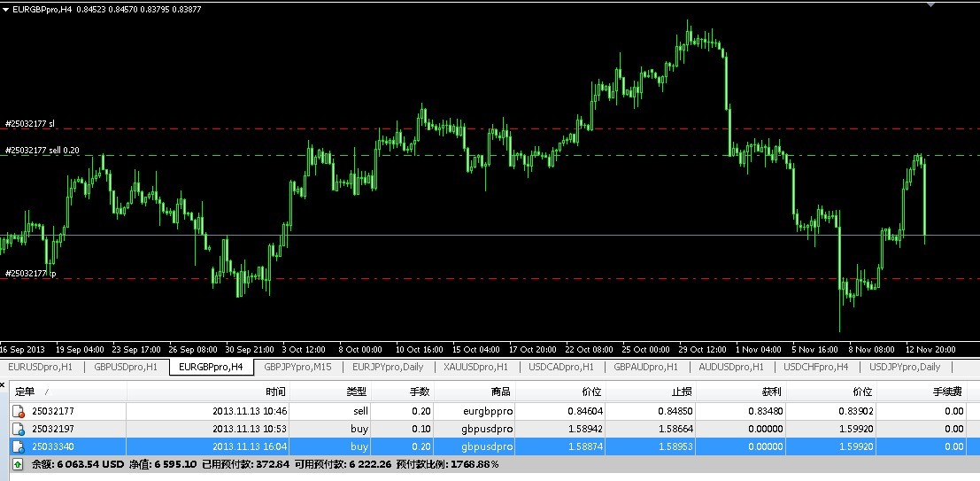
Task: Open the AUDUSDpro,H1 chart tab
Action: tap(731, 367)
